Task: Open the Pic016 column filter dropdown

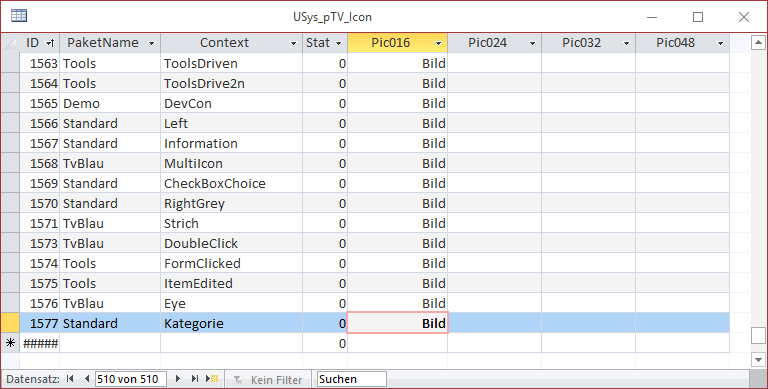Action: click(x=438, y=44)
